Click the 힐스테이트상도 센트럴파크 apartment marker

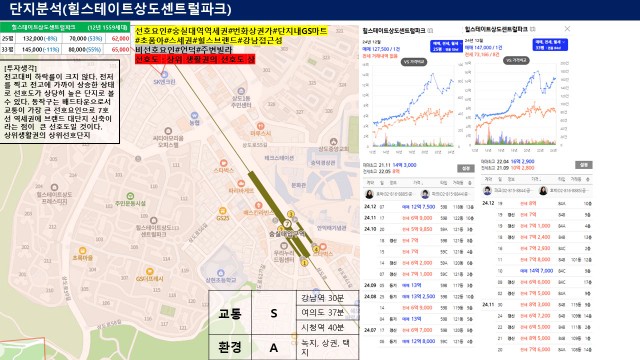(x=153, y=220)
